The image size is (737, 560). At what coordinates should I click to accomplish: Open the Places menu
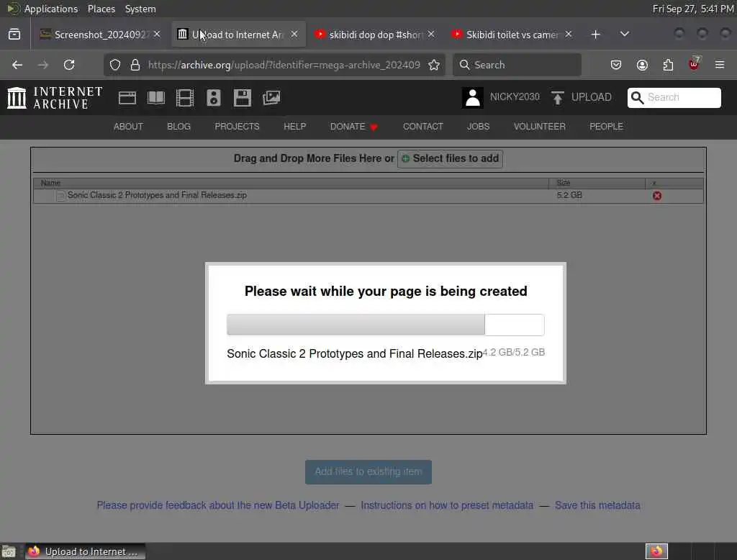point(101,9)
